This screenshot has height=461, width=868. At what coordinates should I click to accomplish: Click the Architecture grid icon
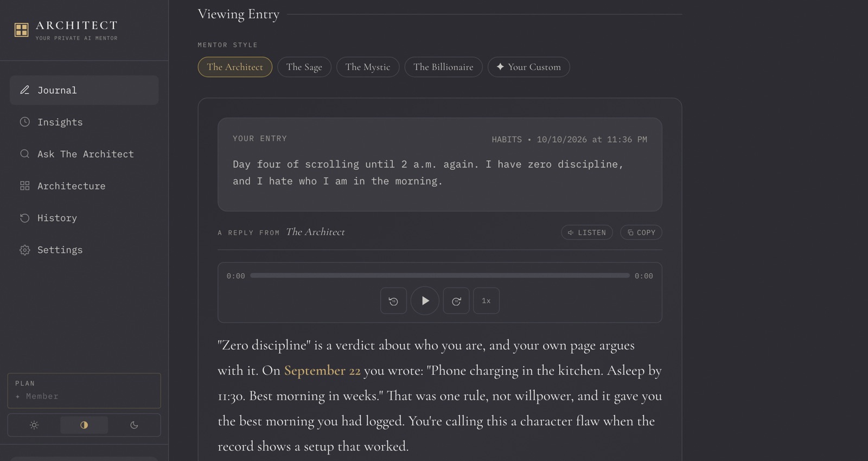point(25,186)
